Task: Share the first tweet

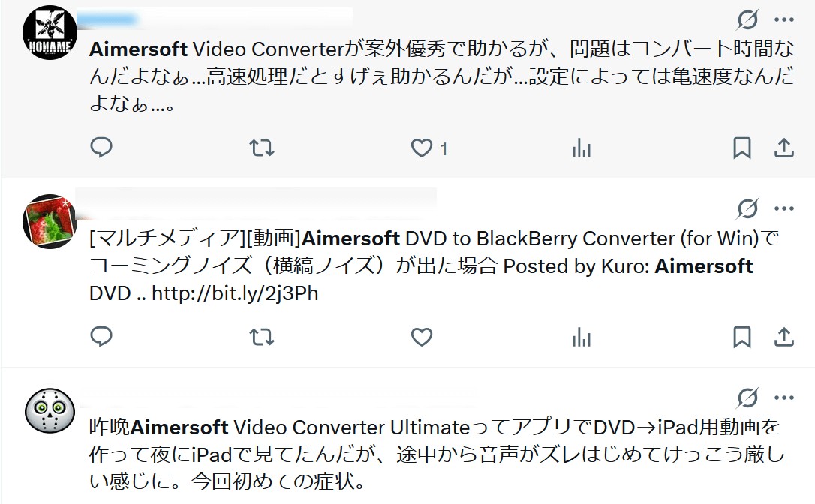Action: click(x=783, y=148)
